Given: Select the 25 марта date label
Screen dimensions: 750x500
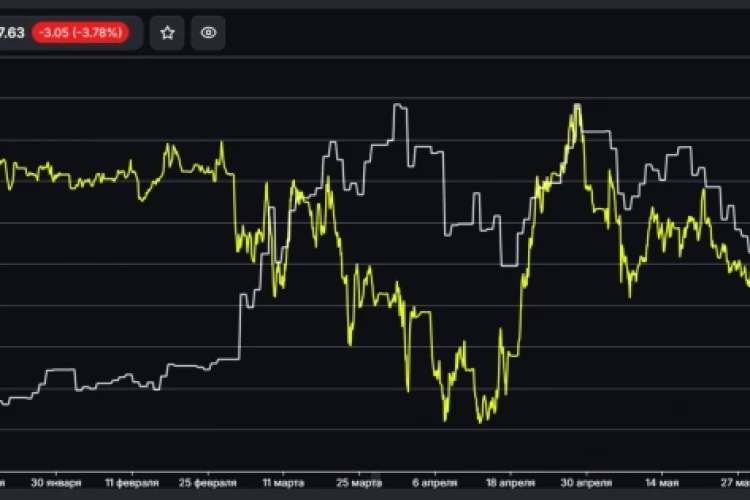Looking at the screenshot, I should pyautogui.click(x=359, y=483).
